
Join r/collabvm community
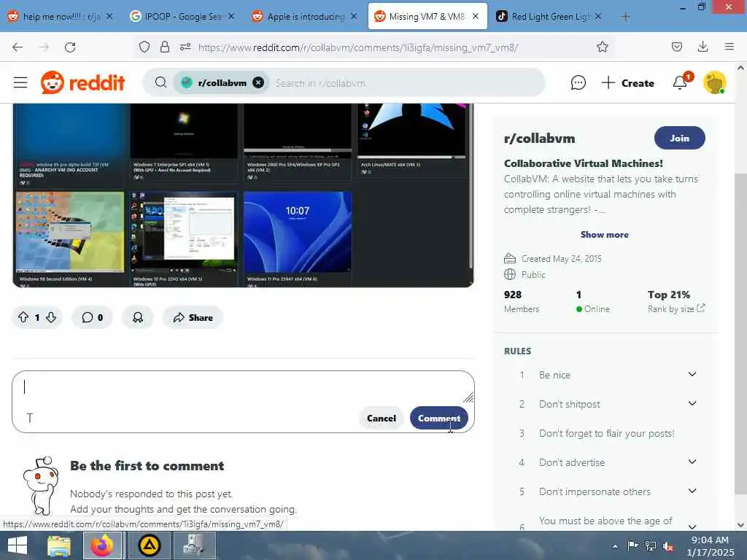tap(679, 138)
